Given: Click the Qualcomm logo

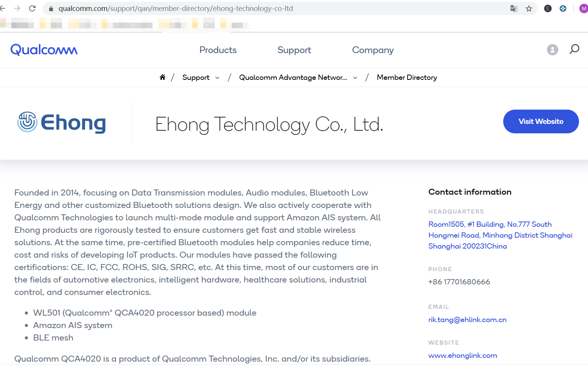Looking at the screenshot, I should click(x=44, y=50).
